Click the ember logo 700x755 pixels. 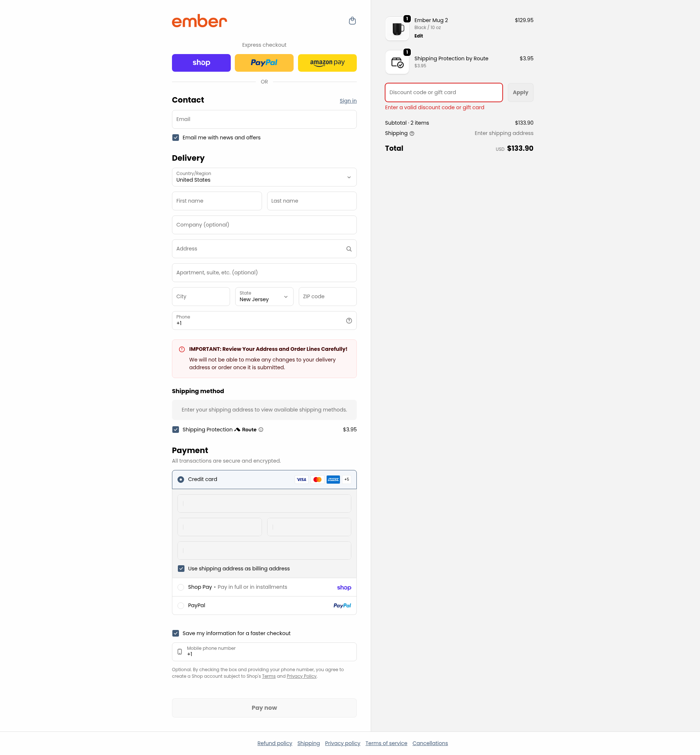pyautogui.click(x=199, y=21)
